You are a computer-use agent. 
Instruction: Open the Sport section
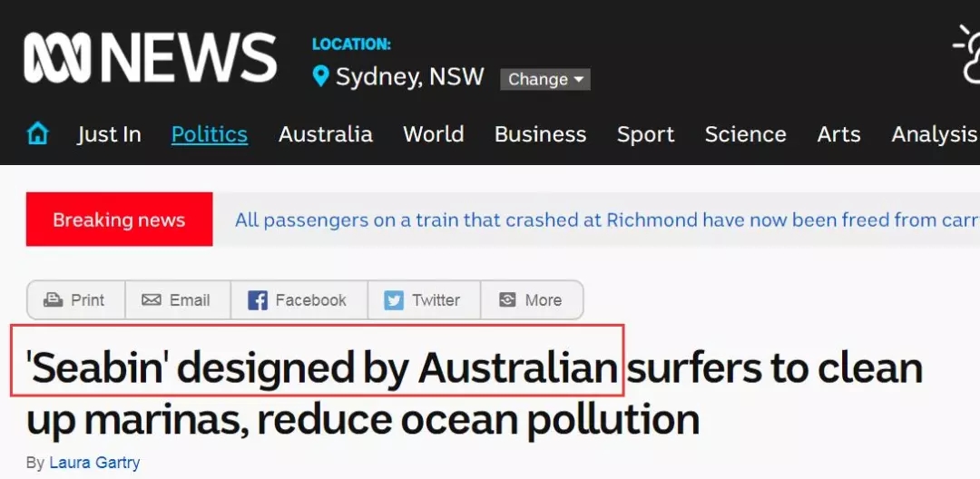click(645, 134)
